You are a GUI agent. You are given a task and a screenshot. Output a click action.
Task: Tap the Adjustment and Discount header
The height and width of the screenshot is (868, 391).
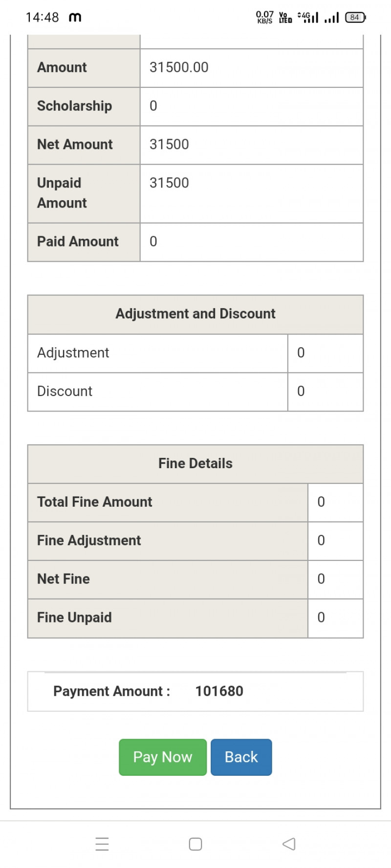tap(195, 314)
